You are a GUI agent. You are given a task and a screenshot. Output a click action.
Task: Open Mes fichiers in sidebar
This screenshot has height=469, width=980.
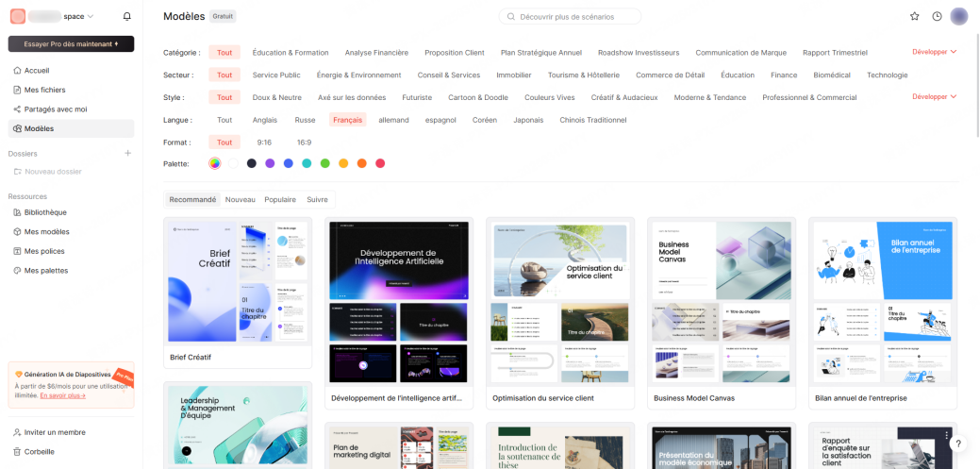[x=71, y=90]
